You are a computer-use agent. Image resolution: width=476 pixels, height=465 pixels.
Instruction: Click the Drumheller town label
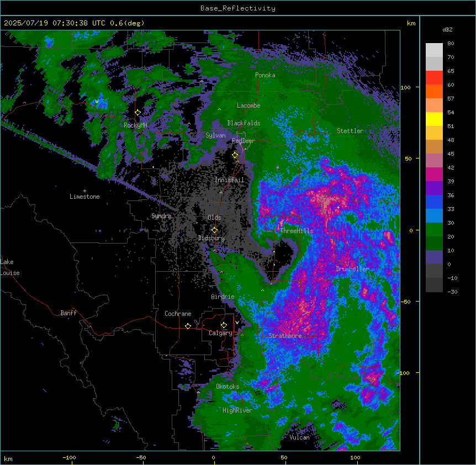352,269
